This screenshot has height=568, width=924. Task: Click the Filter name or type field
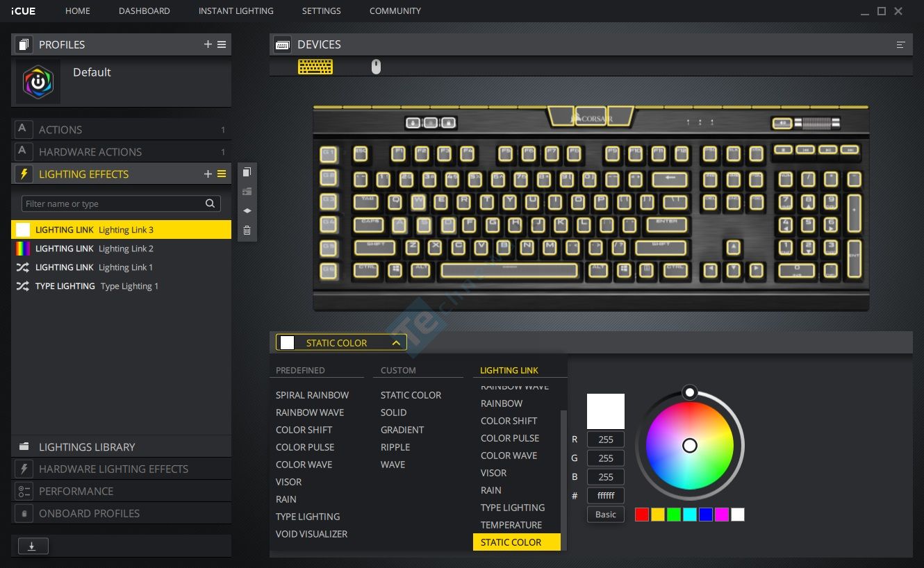point(121,203)
